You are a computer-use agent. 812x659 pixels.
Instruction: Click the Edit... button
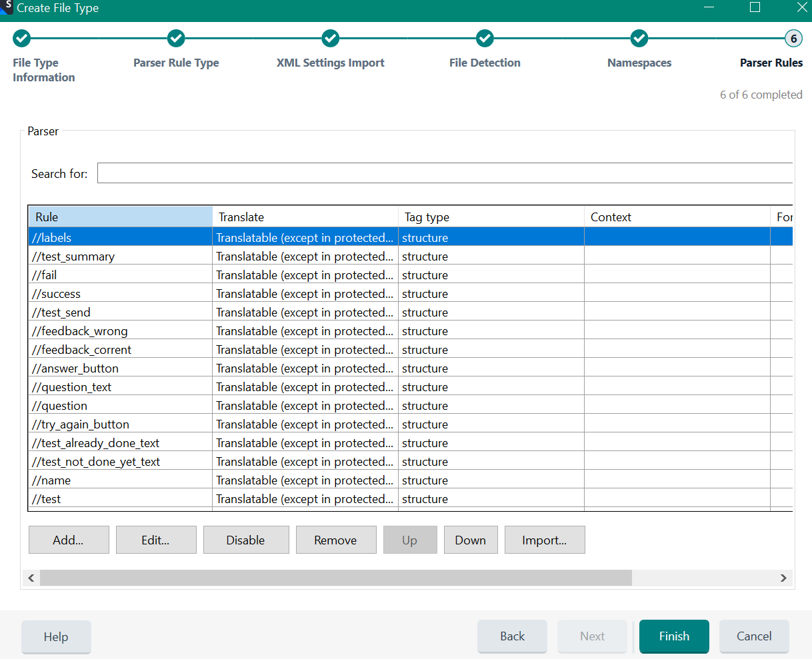[x=156, y=540]
